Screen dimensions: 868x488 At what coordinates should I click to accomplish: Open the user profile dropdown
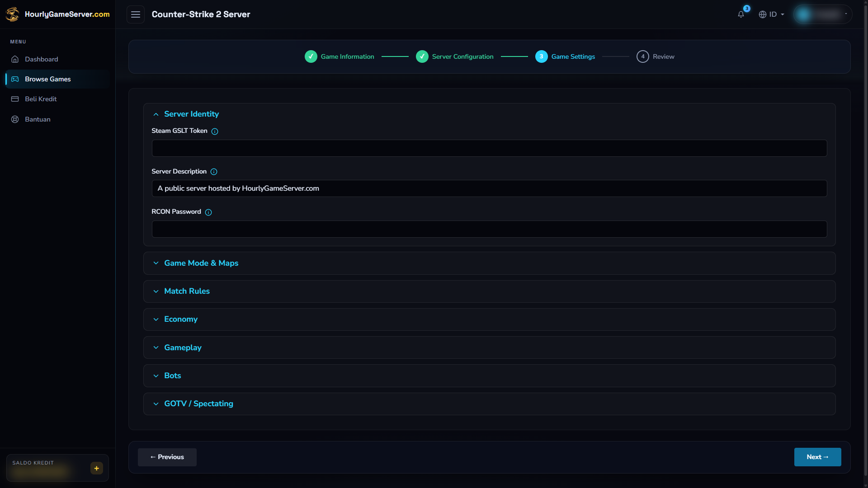823,14
